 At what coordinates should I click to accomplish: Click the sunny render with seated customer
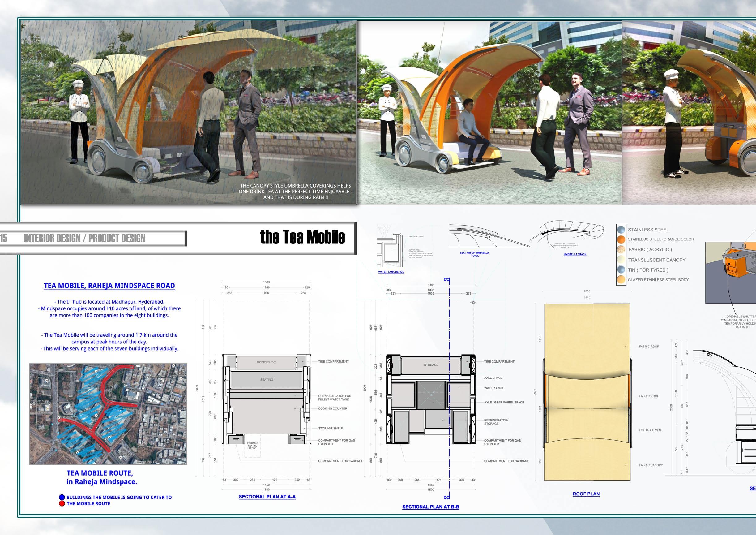tap(489, 112)
